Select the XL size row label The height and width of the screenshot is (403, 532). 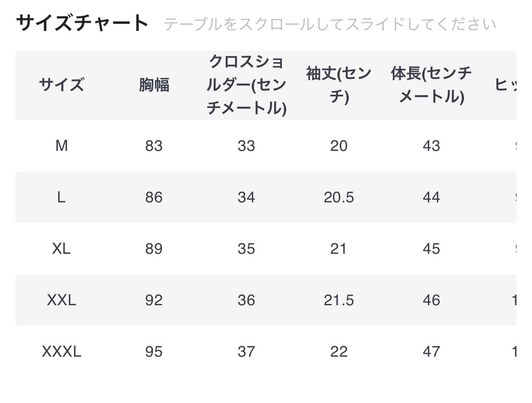61,249
